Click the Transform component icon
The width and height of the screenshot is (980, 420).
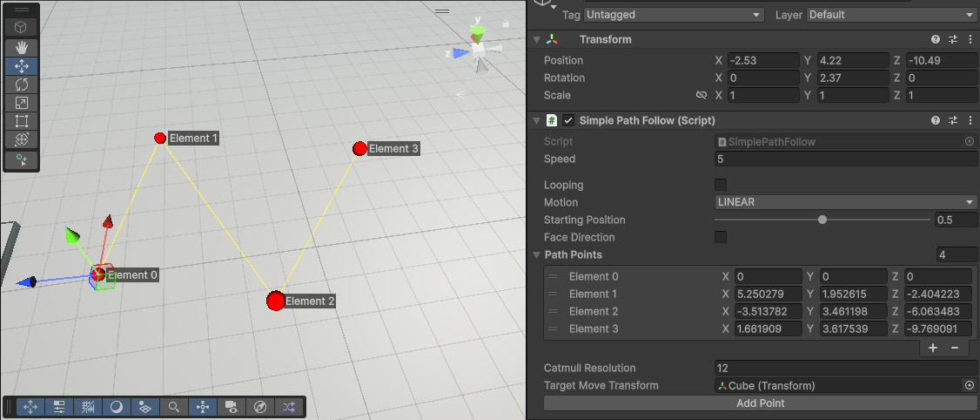[552, 39]
